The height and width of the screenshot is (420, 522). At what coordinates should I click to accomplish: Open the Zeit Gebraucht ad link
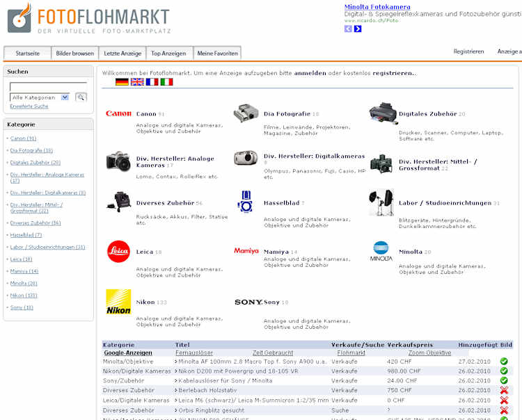[x=273, y=353]
